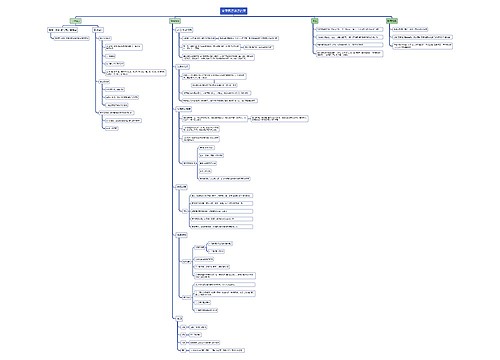The height and width of the screenshot is (360, 500).
Task: Select the second green branch node from the left
Action: coord(175,21)
